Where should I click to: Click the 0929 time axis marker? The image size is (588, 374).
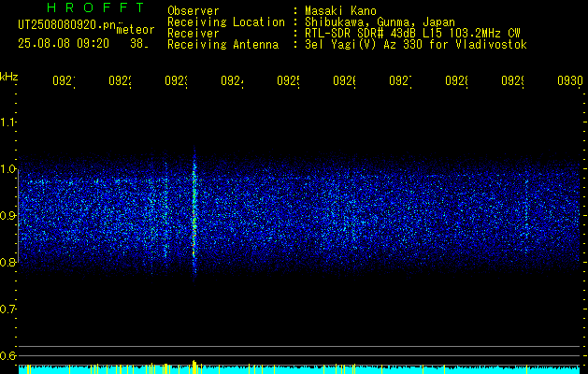tap(512, 81)
